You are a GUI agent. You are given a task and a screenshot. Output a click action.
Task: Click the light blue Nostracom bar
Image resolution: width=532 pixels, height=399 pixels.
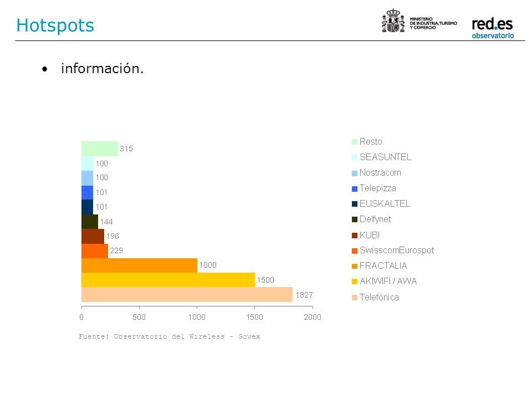tap(87, 178)
